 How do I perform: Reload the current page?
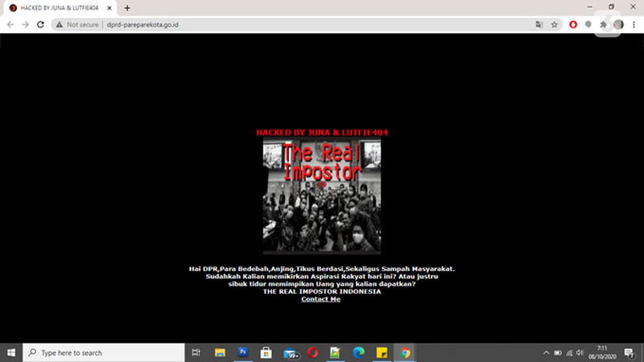[41, 25]
